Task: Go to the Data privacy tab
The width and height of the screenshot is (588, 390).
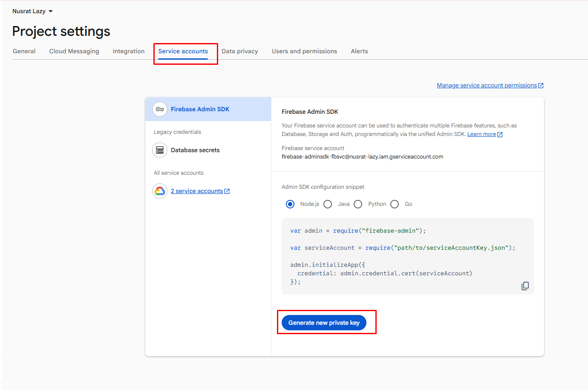Action: [240, 51]
